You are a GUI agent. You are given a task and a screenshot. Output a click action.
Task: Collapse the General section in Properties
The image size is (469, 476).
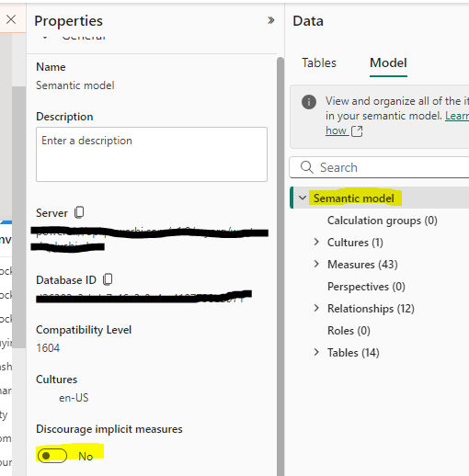(45, 38)
